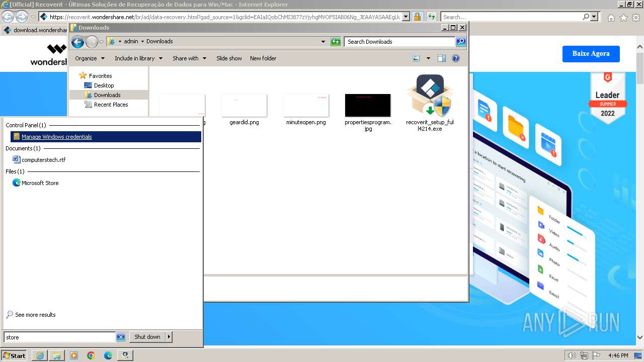This screenshot has height=362, width=644.
Task: Open Internet Explorer from the taskbar
Action: (x=40, y=355)
